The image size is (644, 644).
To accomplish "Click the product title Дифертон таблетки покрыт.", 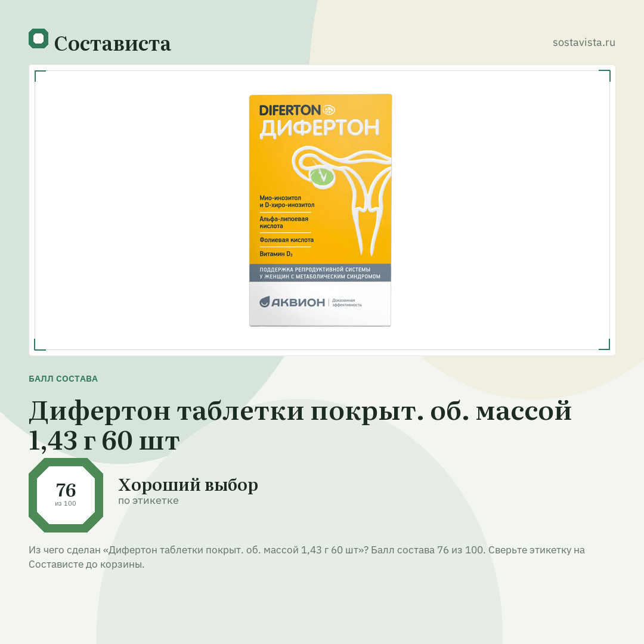I will coord(300,426).
